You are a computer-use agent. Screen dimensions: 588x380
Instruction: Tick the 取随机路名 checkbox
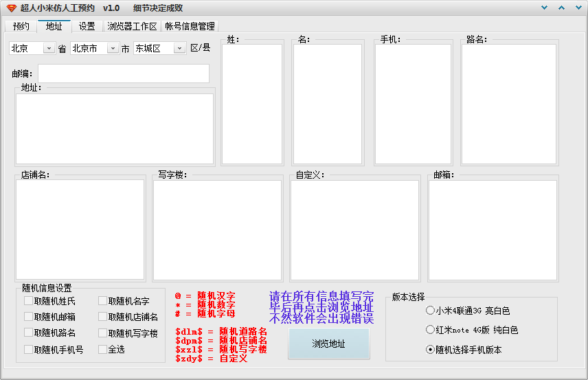(x=28, y=333)
